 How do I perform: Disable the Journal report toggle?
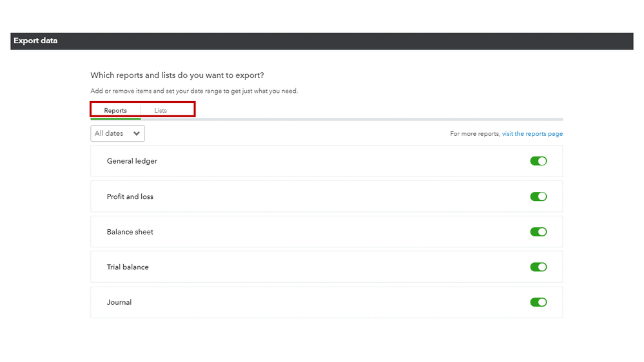(538, 302)
